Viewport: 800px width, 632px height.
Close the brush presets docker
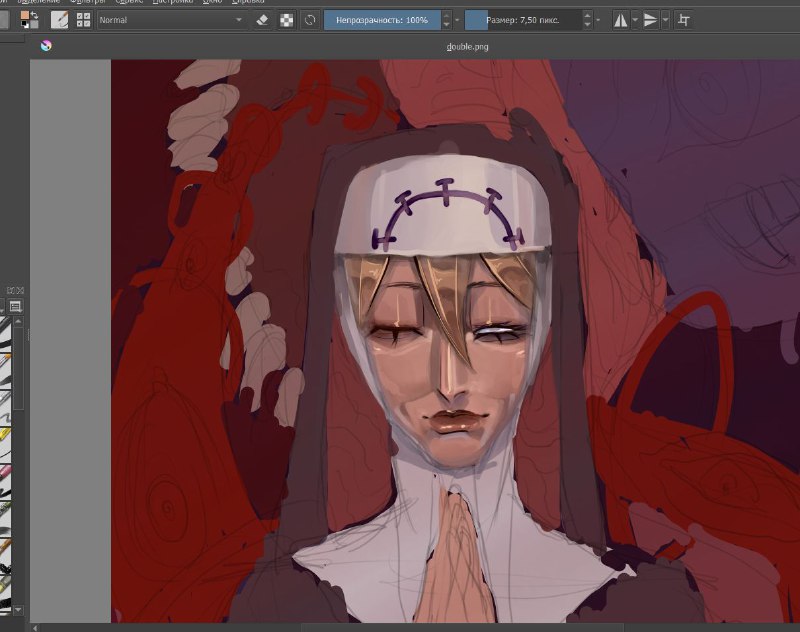20,290
